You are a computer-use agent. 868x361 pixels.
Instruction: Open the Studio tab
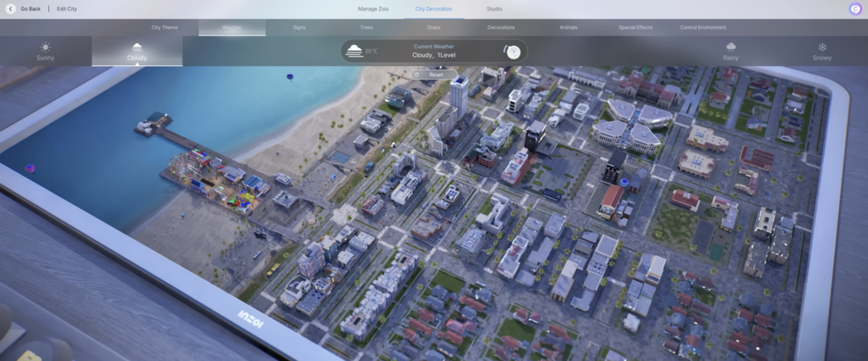pos(494,8)
